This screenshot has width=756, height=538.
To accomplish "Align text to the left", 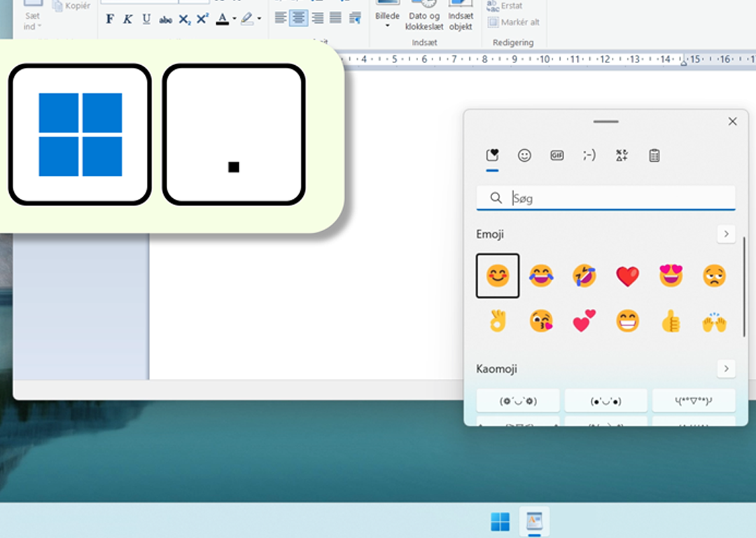I will pos(280,18).
